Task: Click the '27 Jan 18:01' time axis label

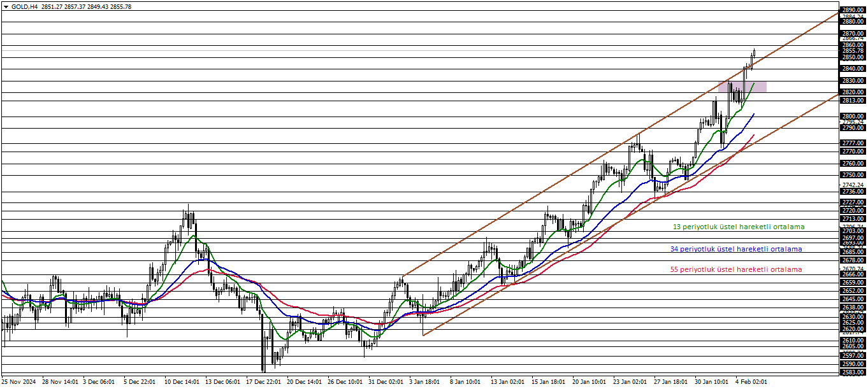Action: (672, 382)
